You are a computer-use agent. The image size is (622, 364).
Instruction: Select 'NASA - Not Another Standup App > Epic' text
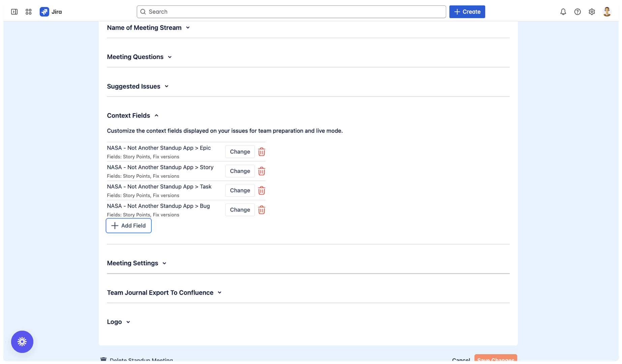tap(159, 148)
